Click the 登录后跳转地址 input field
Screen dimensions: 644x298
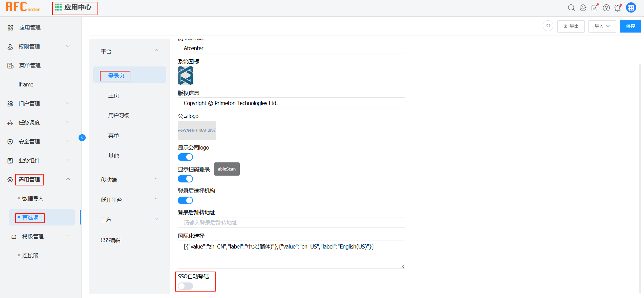(x=291, y=222)
